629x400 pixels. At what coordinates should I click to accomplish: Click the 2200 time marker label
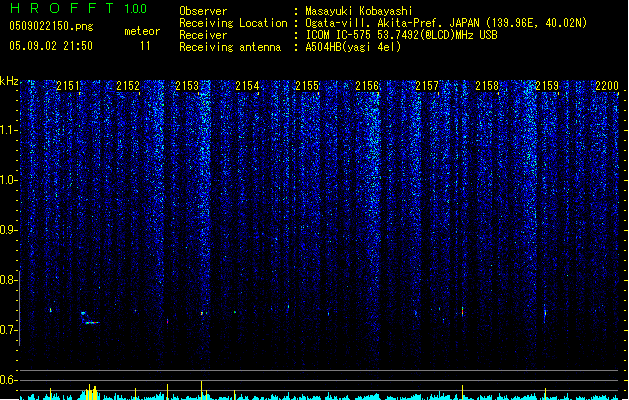pyautogui.click(x=607, y=86)
